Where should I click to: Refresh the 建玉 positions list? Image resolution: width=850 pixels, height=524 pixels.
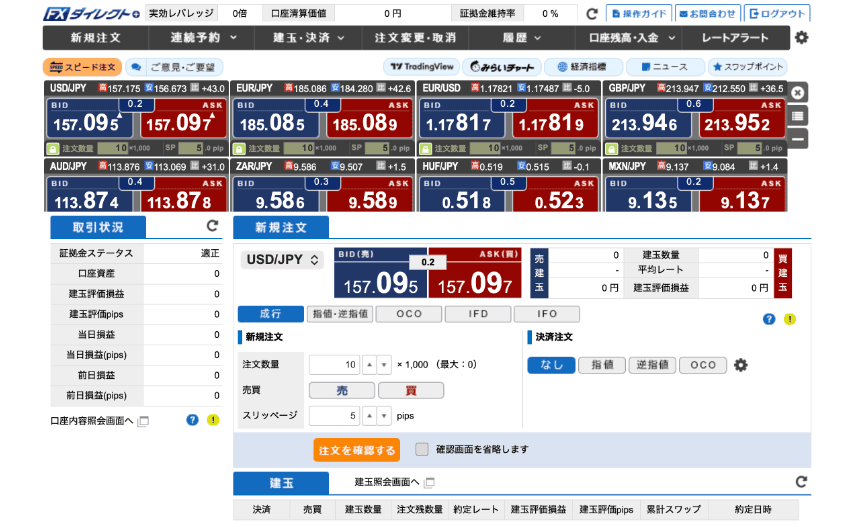click(801, 482)
